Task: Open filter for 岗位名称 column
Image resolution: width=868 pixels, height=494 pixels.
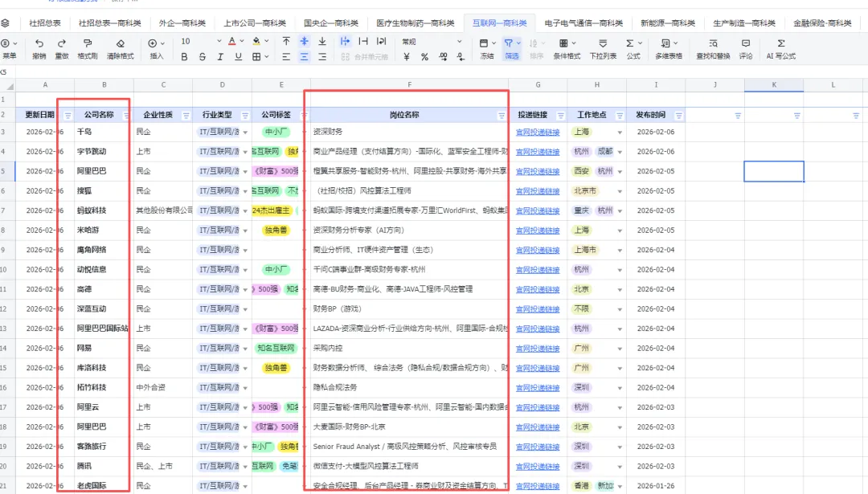Action: point(501,116)
